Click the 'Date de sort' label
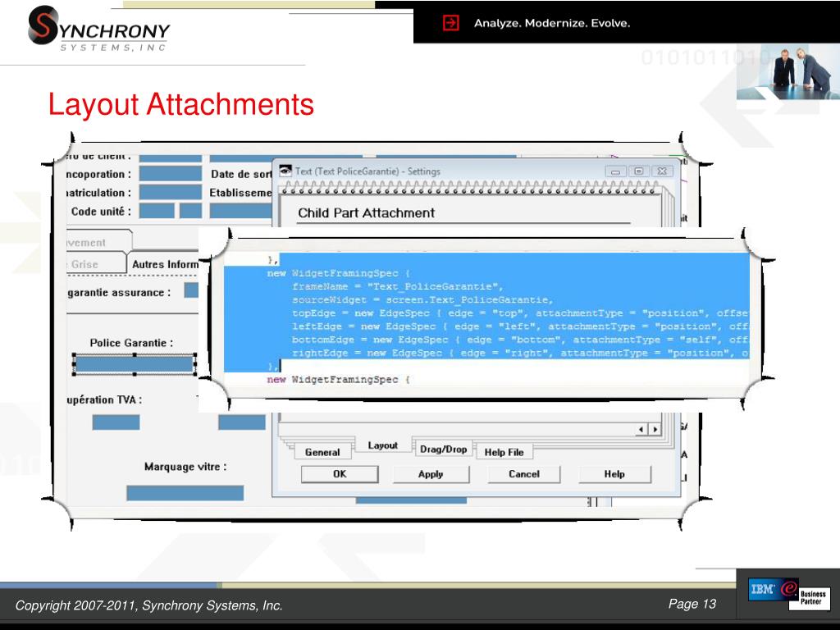 [241, 174]
